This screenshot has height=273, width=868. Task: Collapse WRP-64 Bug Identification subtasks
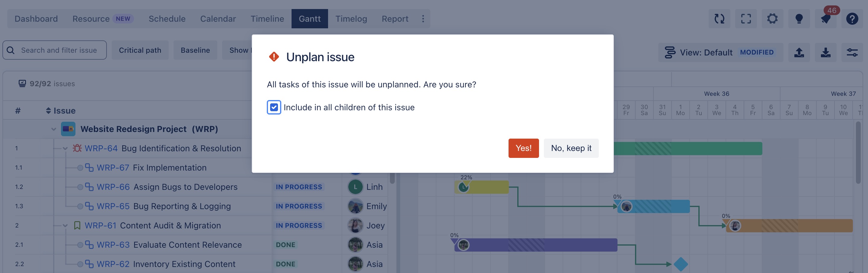(x=65, y=149)
